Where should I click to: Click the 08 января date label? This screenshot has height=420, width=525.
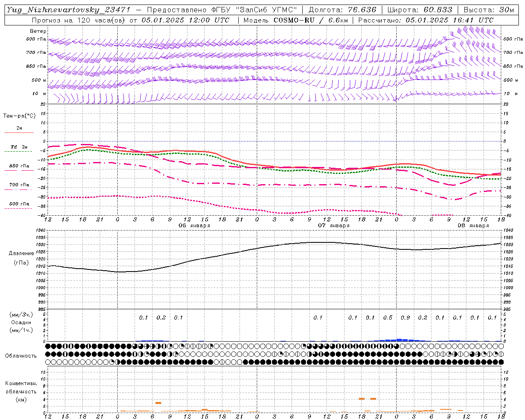pos(473,226)
